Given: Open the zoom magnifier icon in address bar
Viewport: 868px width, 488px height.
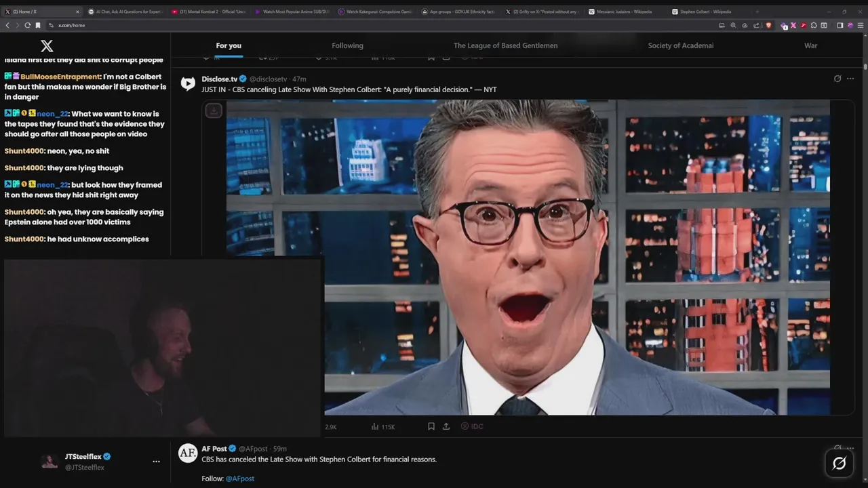Looking at the screenshot, I should coord(733,25).
